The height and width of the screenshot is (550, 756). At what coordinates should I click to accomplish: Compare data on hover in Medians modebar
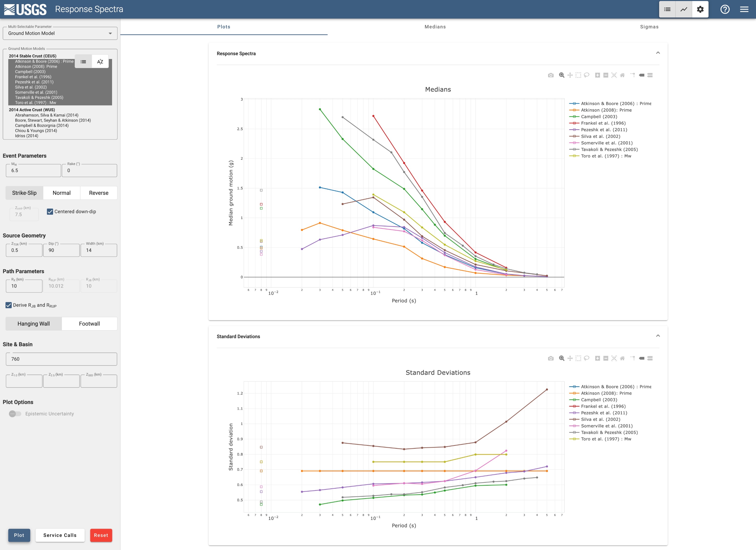coord(650,75)
